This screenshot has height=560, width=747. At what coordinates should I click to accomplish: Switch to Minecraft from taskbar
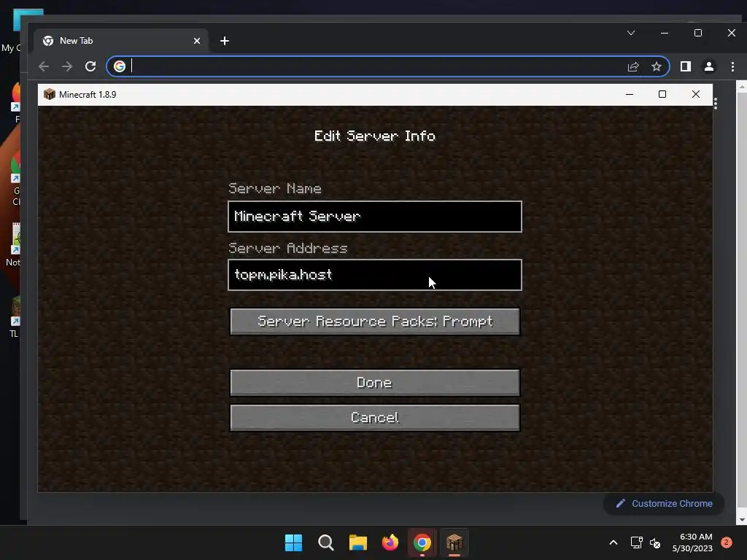pyautogui.click(x=454, y=542)
